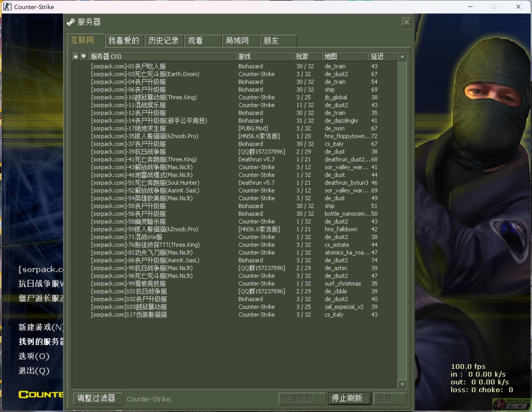Image resolution: width=532 pixels, height=412 pixels.
Task: Sort by the secure shield column icon
Action: pyautogui.click(x=83, y=56)
